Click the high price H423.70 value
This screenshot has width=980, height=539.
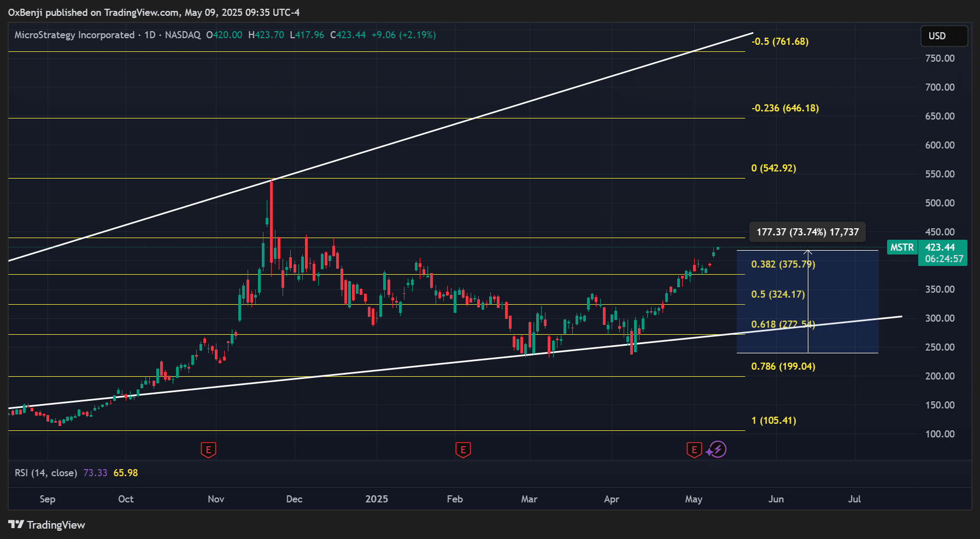(266, 35)
